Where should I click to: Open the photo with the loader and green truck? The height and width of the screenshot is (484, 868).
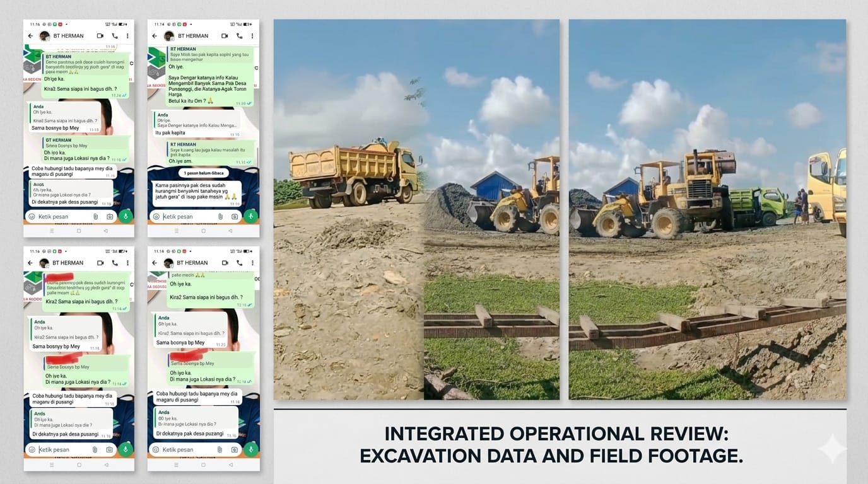(x=707, y=209)
